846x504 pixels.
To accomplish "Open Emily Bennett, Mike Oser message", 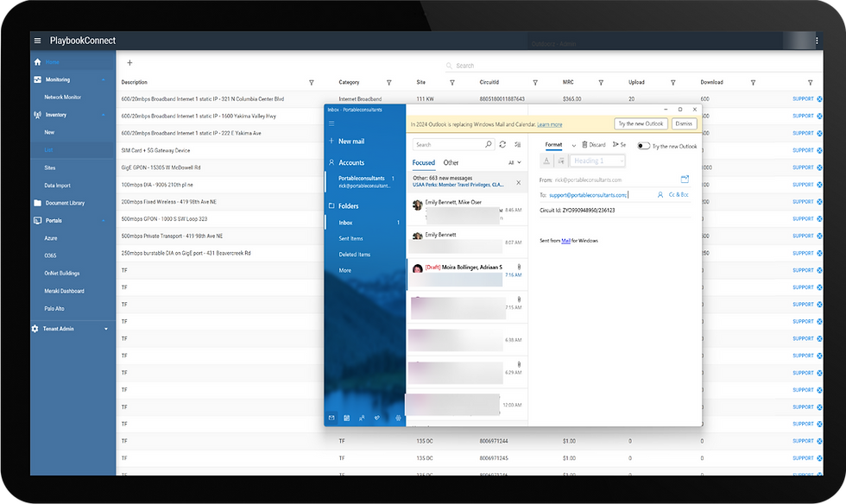I will 467,211.
